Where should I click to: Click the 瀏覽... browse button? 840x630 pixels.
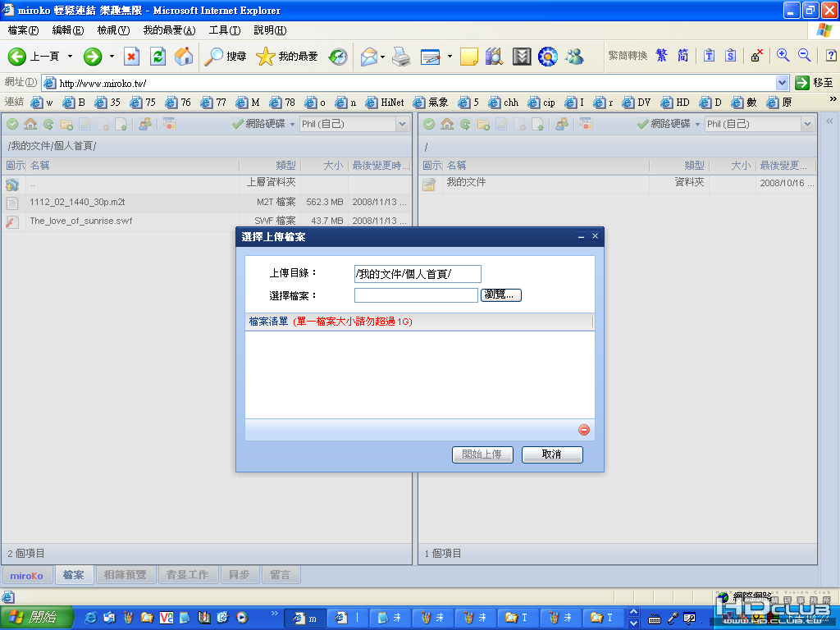coord(501,295)
